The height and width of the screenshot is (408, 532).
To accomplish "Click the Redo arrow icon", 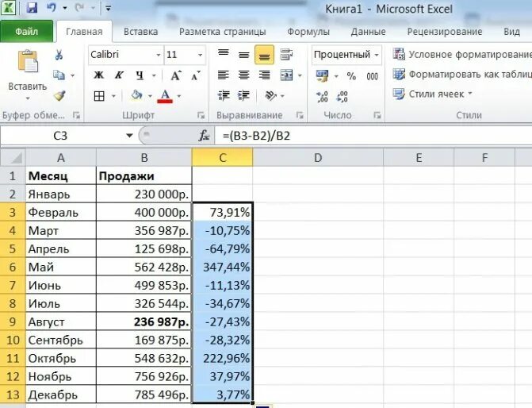I will [80, 7].
